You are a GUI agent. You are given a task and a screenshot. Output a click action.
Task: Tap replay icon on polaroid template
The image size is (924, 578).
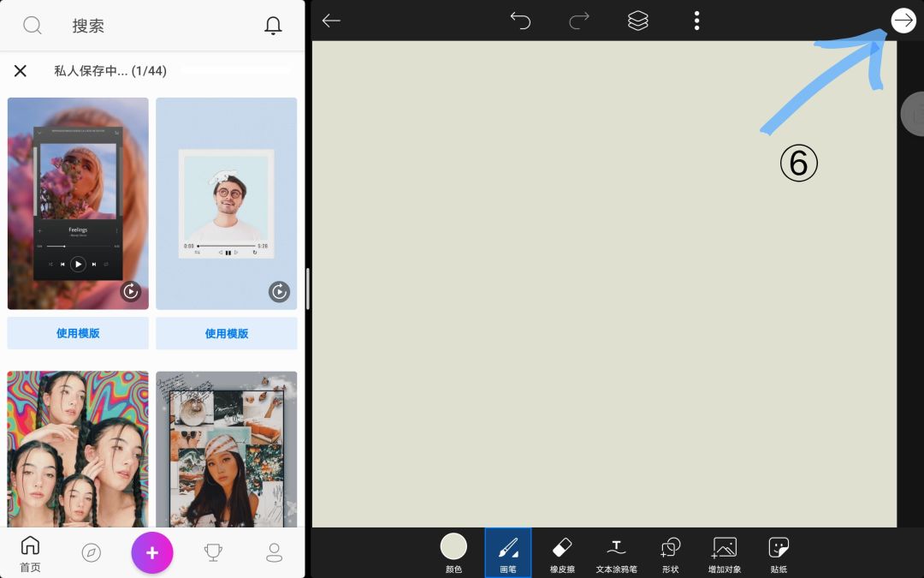279,291
